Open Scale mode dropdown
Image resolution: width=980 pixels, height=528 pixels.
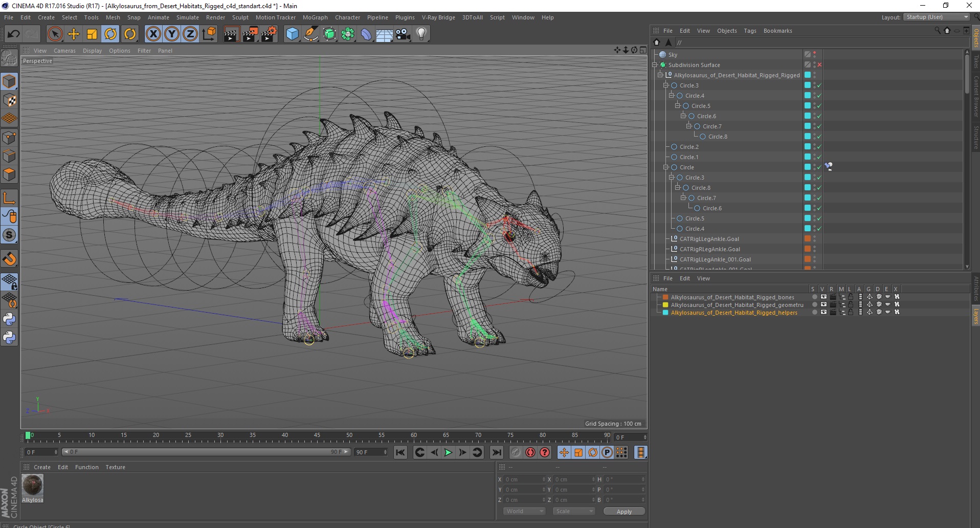pos(574,511)
